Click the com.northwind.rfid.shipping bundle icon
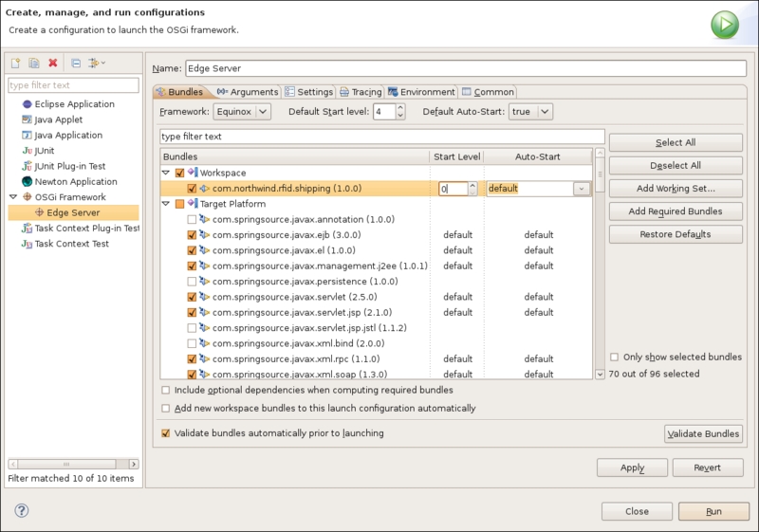Screen dimensions: 759x532 [x=205, y=188]
